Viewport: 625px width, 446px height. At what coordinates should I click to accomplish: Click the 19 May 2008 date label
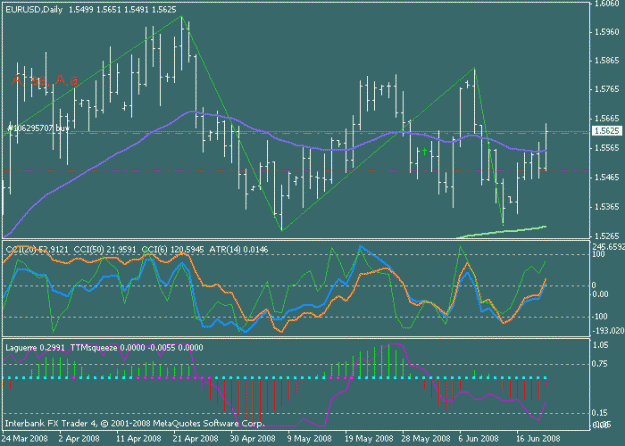(369, 439)
